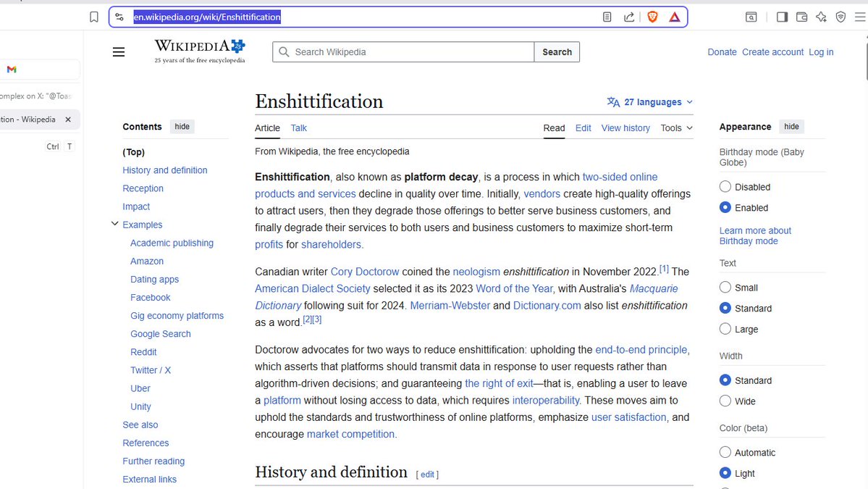Jump to History and definition in contents

[x=165, y=170]
